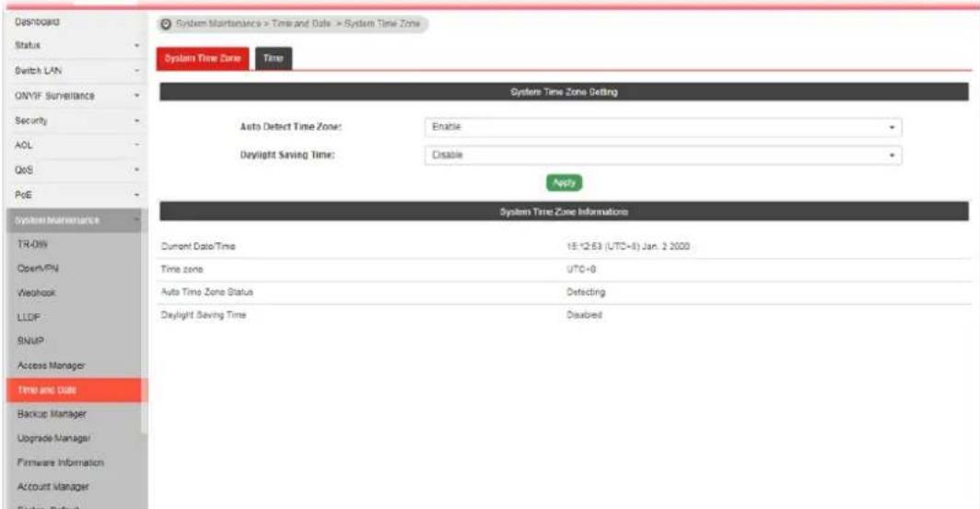Click the Auto Time Zone Status label
980x509 pixels.
pos(207,292)
